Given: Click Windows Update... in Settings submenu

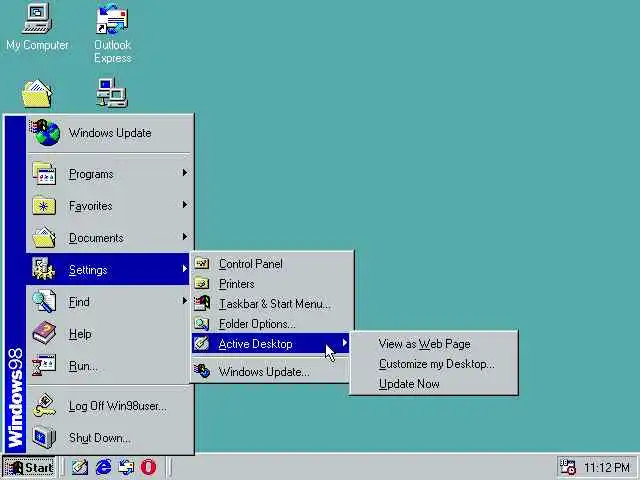Looking at the screenshot, I should (271, 371).
